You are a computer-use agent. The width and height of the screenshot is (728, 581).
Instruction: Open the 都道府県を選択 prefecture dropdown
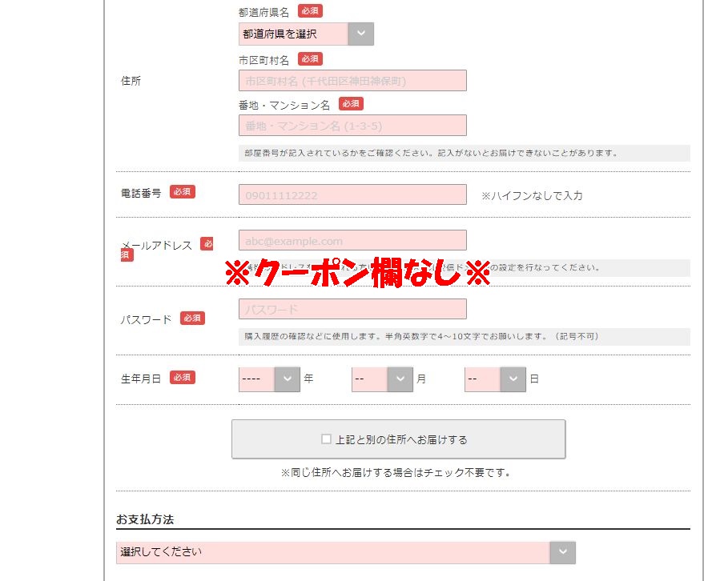pos(306,34)
